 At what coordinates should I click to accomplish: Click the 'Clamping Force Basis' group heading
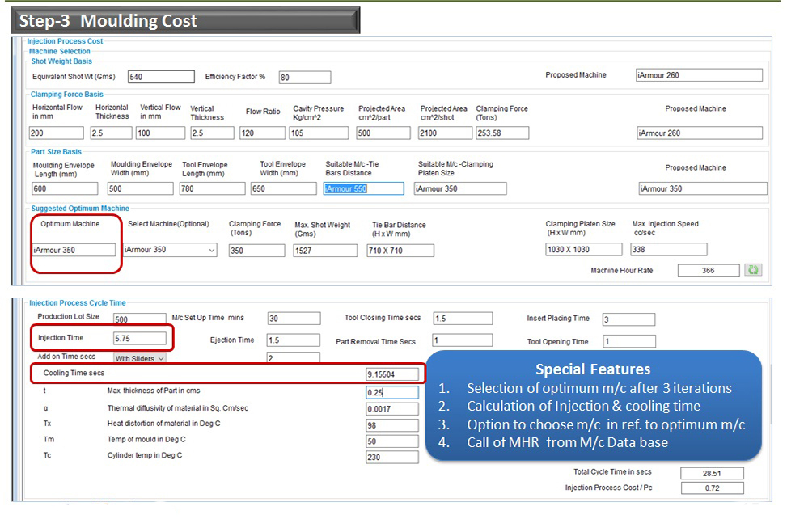coord(67,95)
